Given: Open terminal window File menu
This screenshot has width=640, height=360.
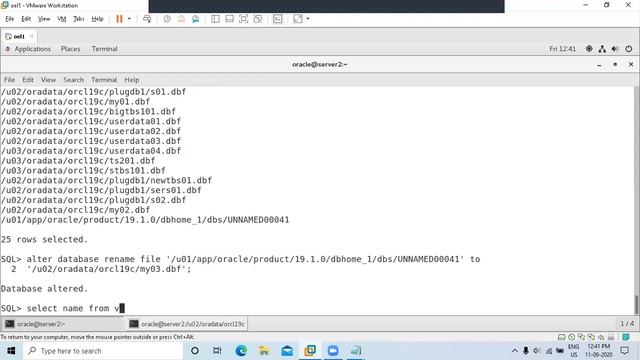Looking at the screenshot, I should [x=9, y=80].
